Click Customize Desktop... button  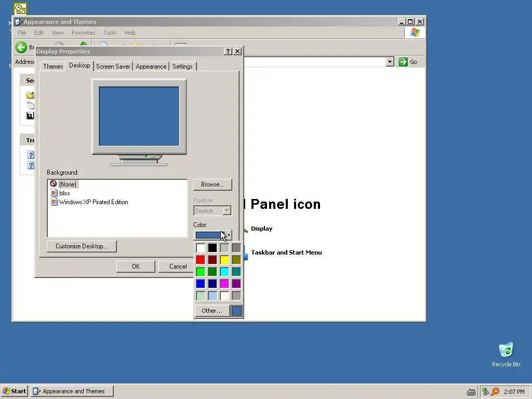click(x=82, y=246)
